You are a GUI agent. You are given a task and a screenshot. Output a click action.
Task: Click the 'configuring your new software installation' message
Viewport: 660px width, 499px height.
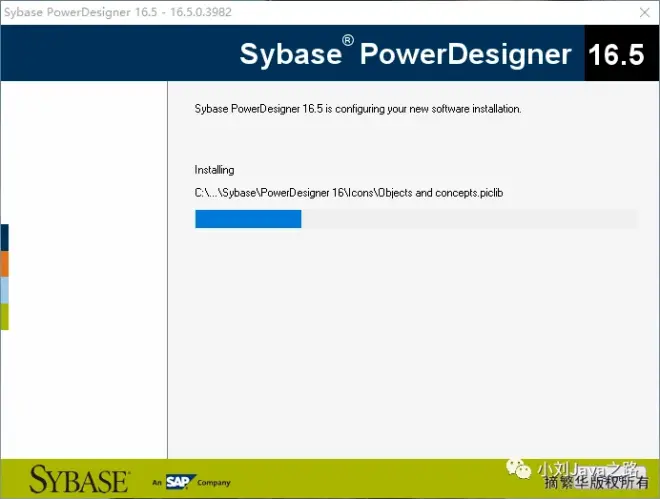tap(358, 109)
